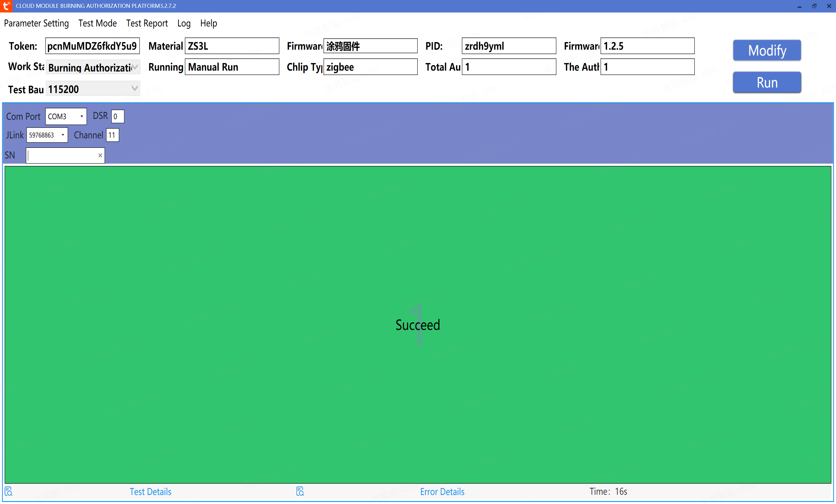Image resolution: width=836 pixels, height=504 pixels.
Task: Expand the Work Station dropdown
Action: coord(135,67)
